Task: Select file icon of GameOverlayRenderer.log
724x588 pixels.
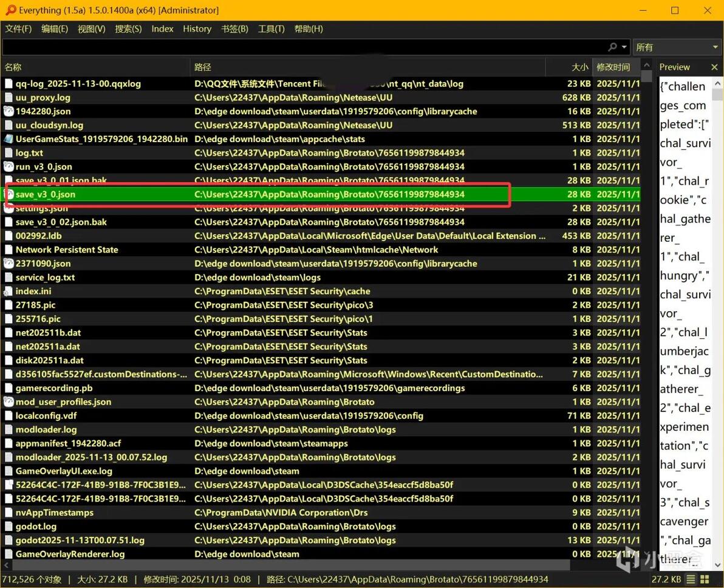Action: pyautogui.click(x=9, y=554)
